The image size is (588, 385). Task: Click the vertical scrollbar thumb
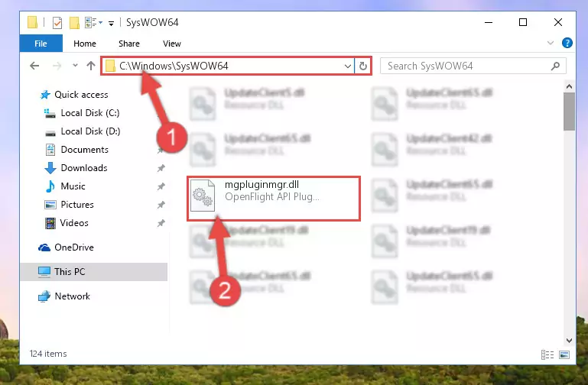pos(569,112)
